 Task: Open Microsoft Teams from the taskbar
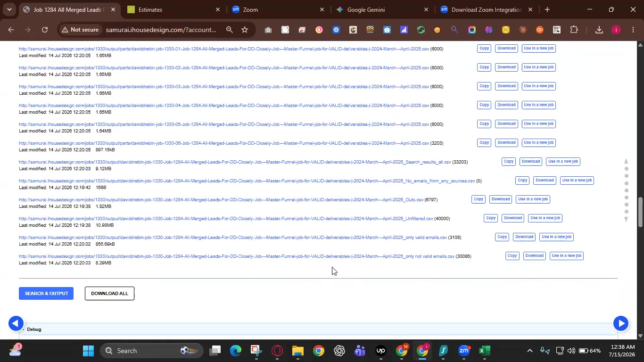tap(360, 351)
